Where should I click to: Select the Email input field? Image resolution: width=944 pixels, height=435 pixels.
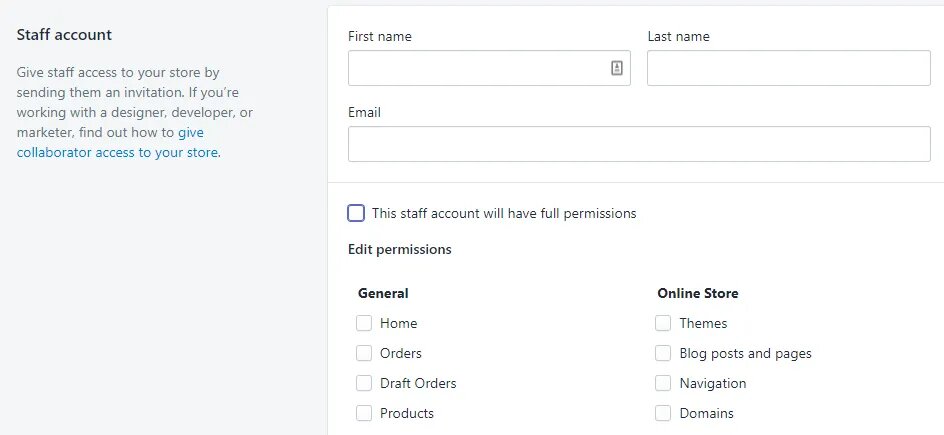[x=639, y=144]
